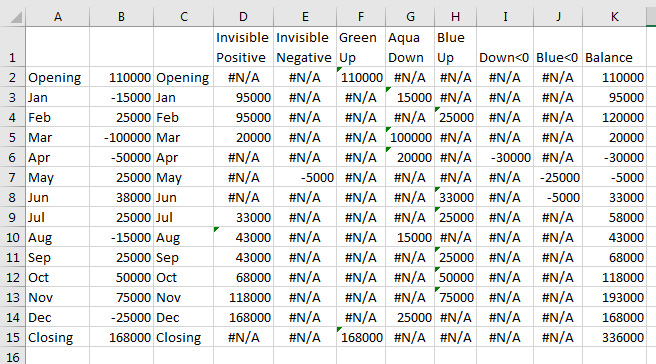Select row 15 header
The width and height of the screenshot is (656, 364).
(13, 337)
